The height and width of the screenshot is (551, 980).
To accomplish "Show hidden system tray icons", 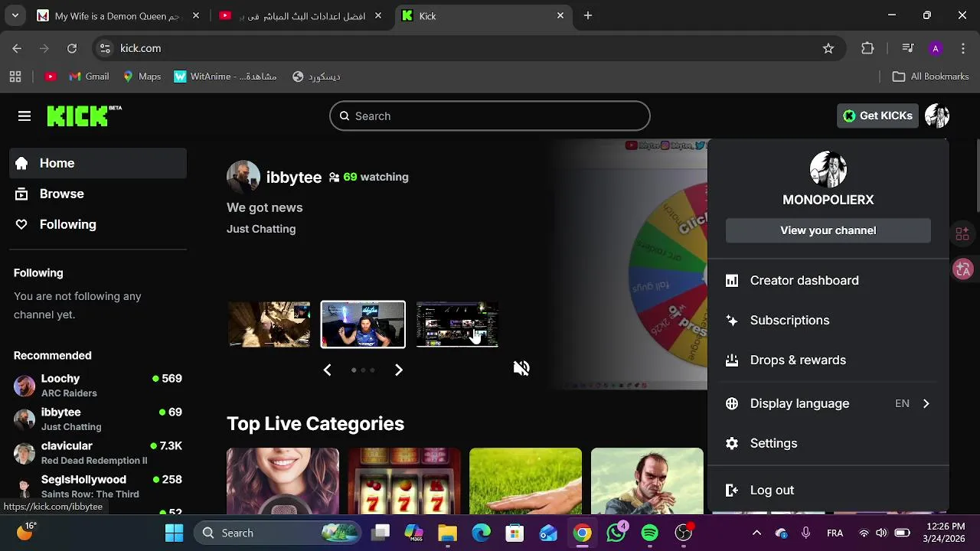I will pos(756,533).
